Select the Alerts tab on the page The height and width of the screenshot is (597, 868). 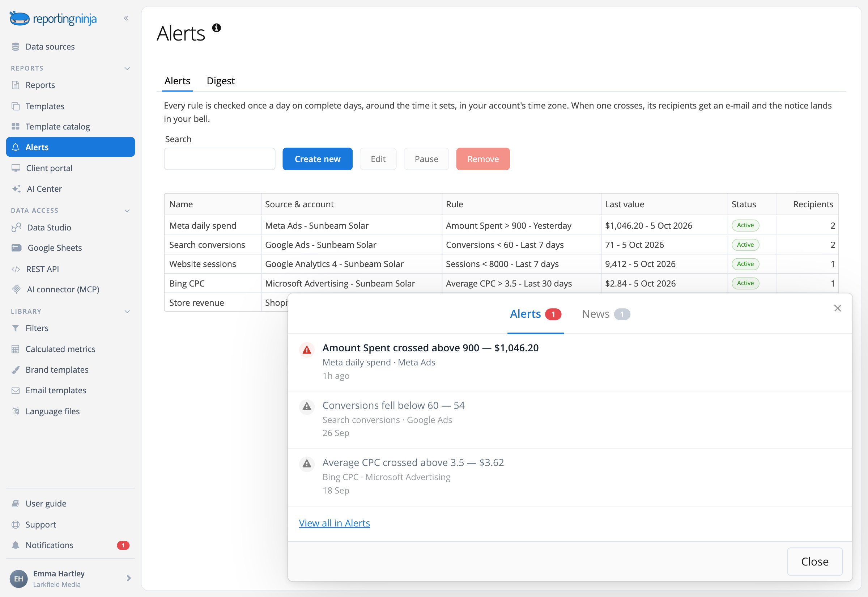[177, 81]
